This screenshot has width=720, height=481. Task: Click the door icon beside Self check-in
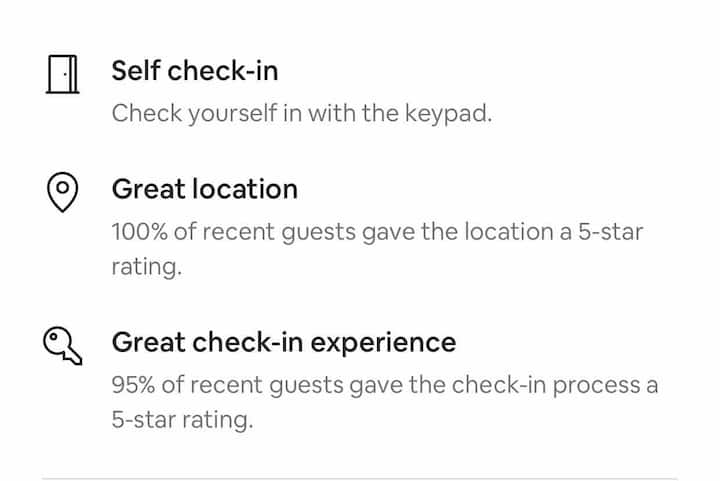tap(62, 74)
